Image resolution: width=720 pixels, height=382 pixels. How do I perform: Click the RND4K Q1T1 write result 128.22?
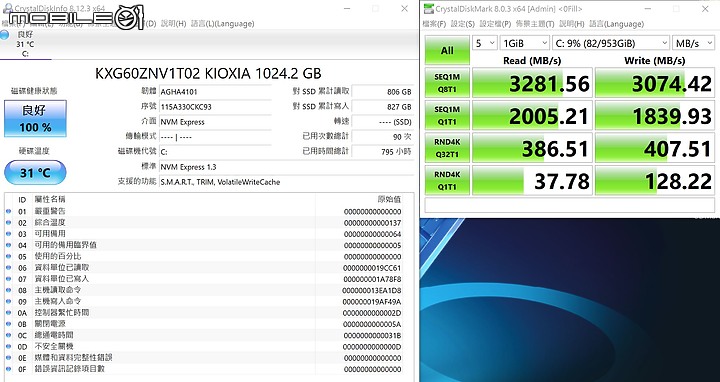pos(655,180)
